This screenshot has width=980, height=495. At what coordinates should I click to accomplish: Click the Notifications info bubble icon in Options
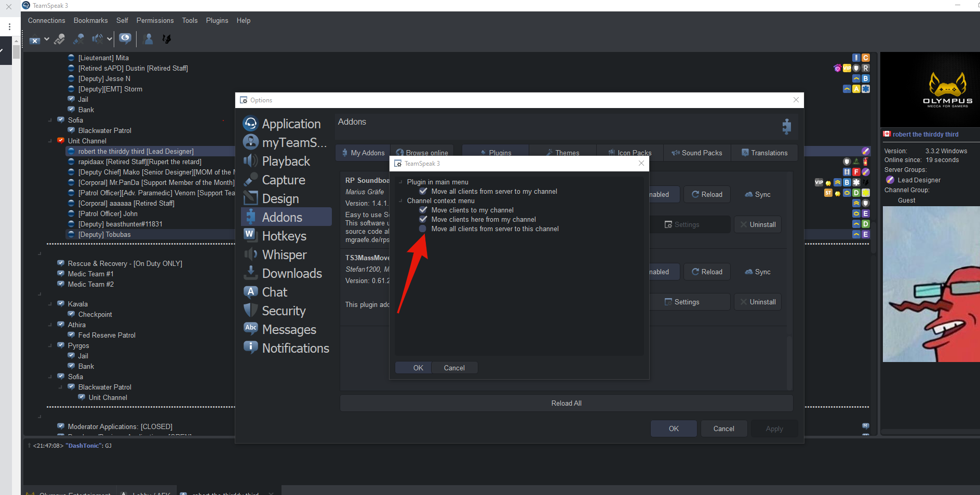click(x=251, y=347)
